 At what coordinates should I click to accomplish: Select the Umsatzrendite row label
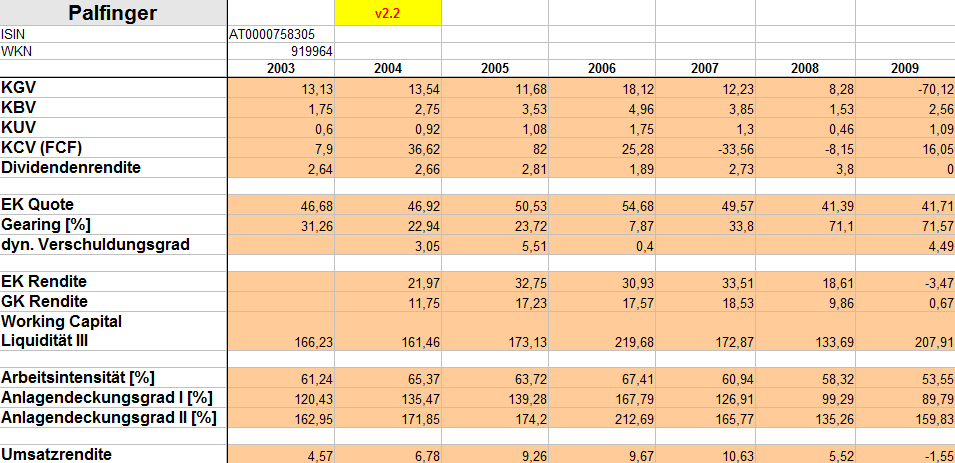(113, 454)
